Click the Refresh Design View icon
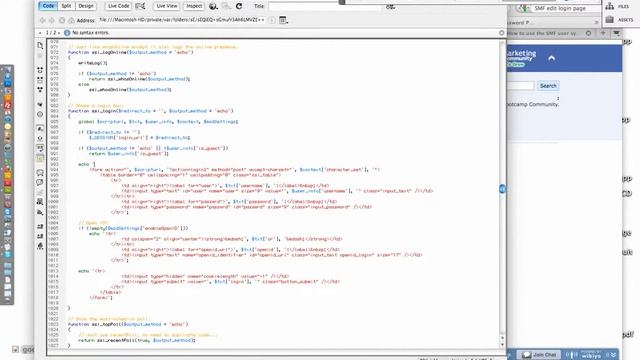Screen dimensions: 640x360 click(x=239, y=6)
